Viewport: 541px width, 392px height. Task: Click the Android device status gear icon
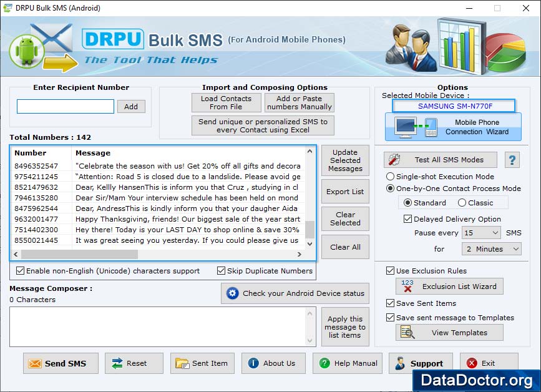click(233, 293)
